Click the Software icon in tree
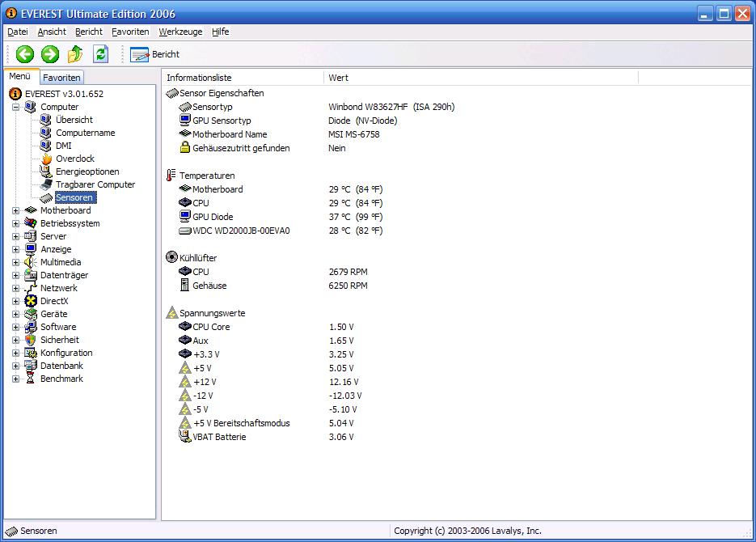This screenshot has height=542, width=756. click(31, 327)
